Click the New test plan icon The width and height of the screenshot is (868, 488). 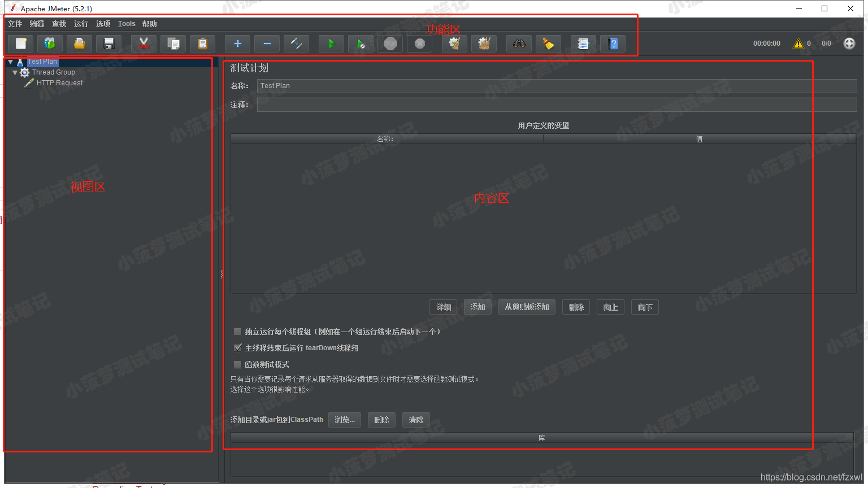coord(21,43)
